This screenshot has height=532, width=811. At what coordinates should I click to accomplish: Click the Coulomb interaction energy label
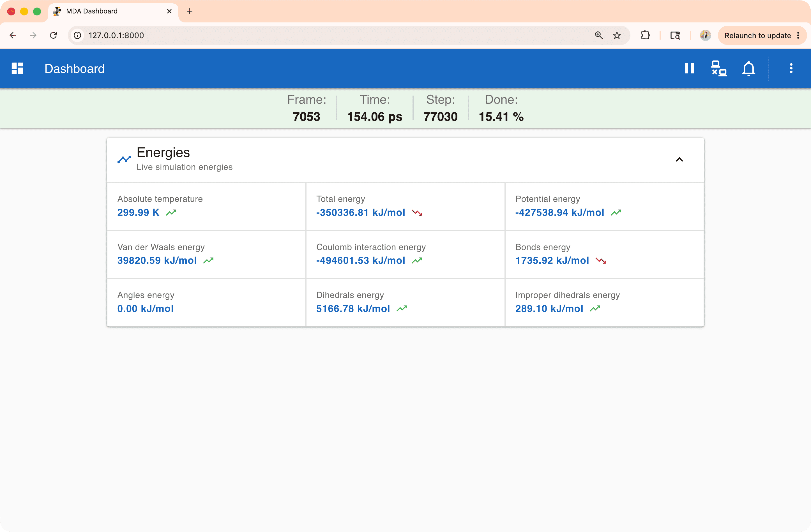point(371,247)
